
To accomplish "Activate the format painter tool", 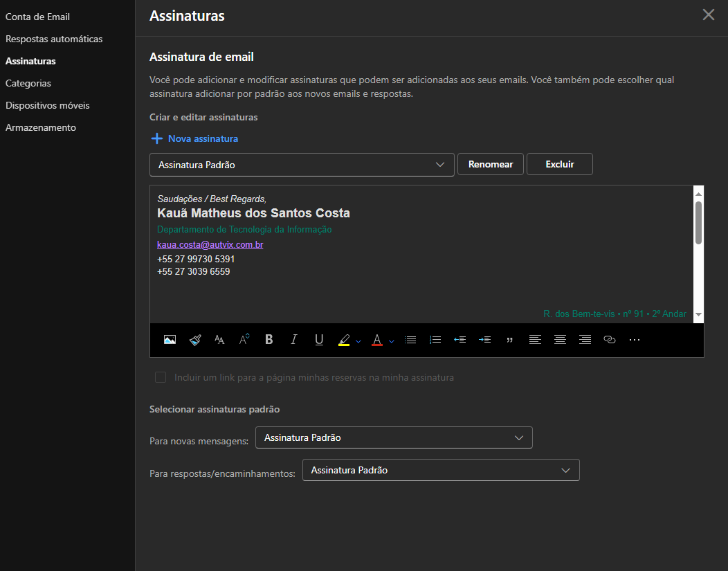I will (195, 340).
